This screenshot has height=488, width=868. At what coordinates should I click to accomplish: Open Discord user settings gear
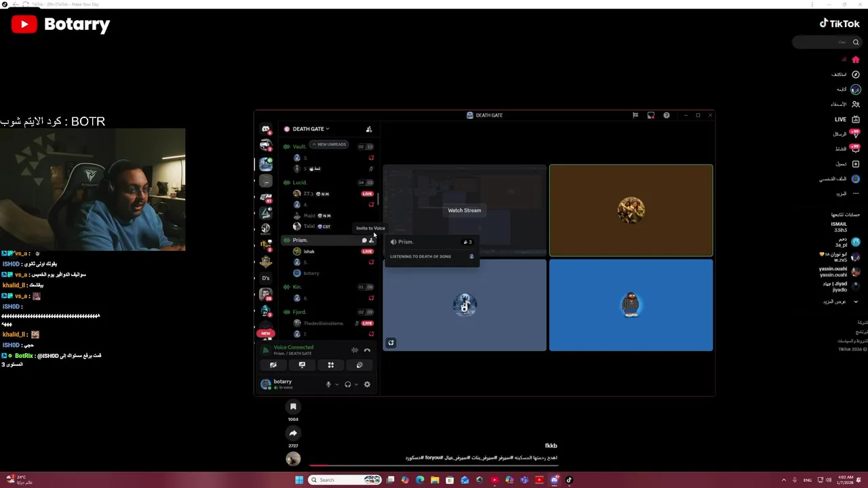pos(368,384)
